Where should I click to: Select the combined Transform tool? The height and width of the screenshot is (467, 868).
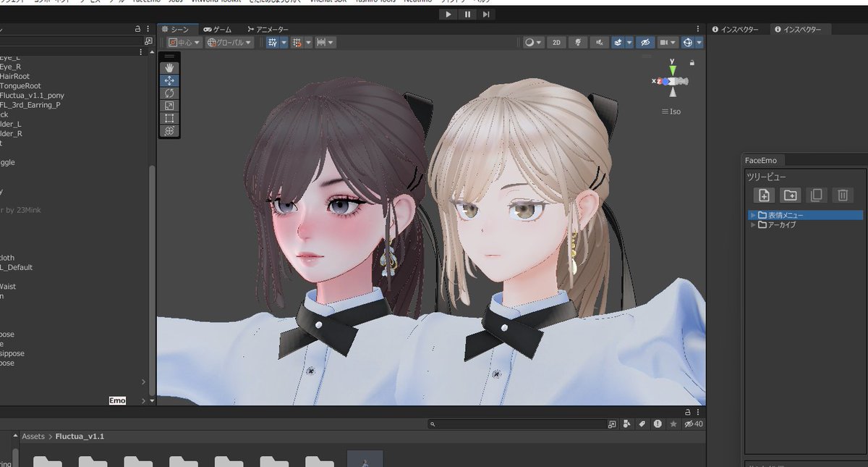(170, 131)
